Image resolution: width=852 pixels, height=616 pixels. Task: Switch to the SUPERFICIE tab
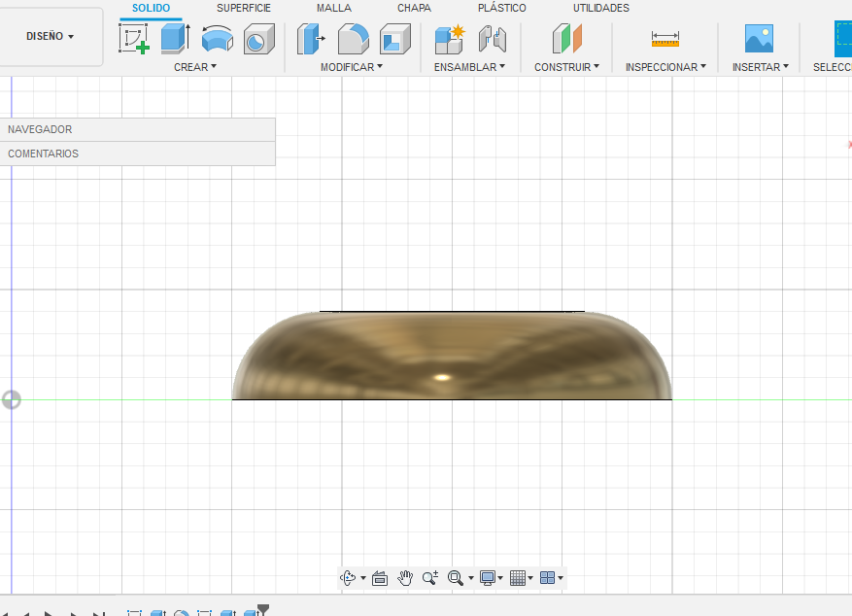[243, 8]
